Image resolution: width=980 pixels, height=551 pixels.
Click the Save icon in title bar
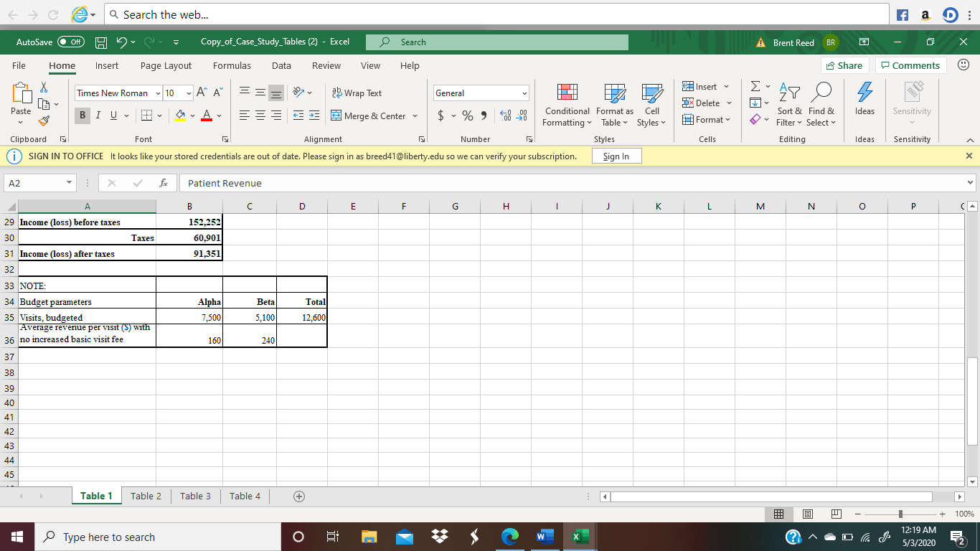[103, 42]
